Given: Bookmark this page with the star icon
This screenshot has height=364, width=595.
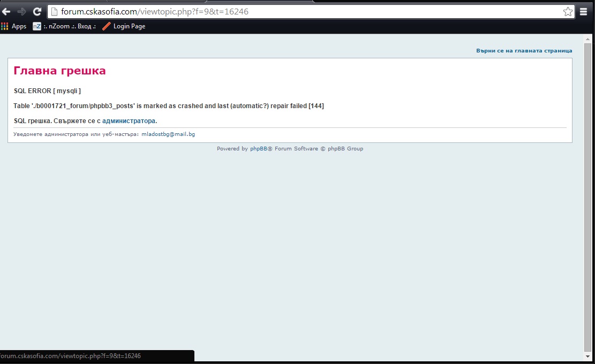Looking at the screenshot, I should point(568,12).
